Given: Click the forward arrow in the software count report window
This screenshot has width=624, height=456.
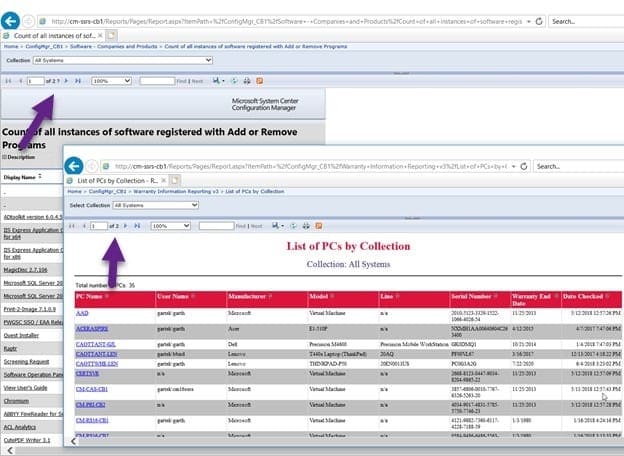Looking at the screenshot, I should click(x=28, y=21).
